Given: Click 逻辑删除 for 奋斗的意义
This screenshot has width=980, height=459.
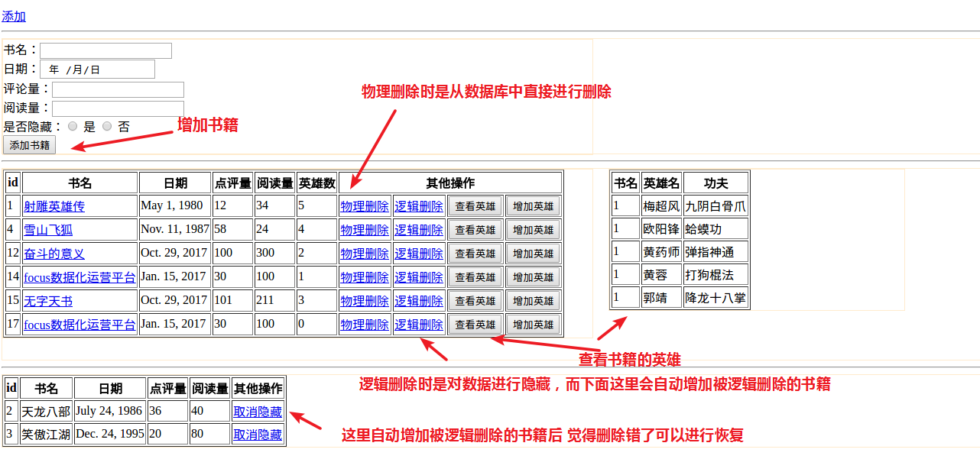Looking at the screenshot, I should (x=419, y=254).
